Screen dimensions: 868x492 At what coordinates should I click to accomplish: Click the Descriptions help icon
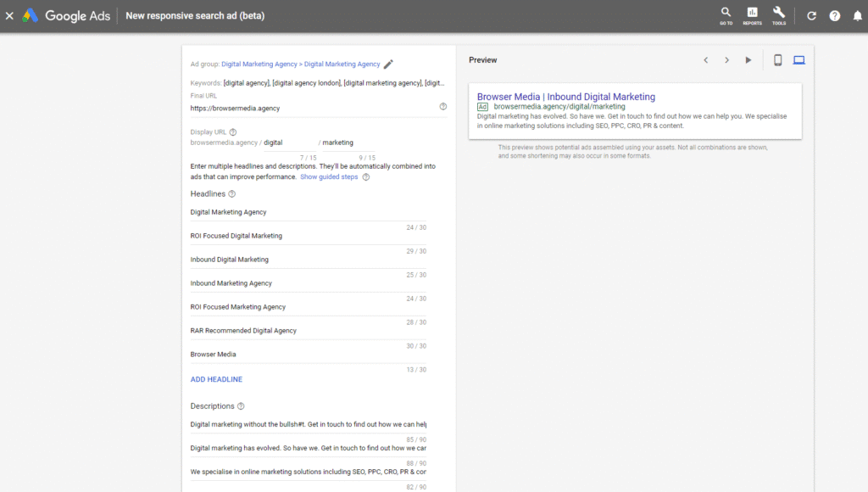click(x=241, y=406)
